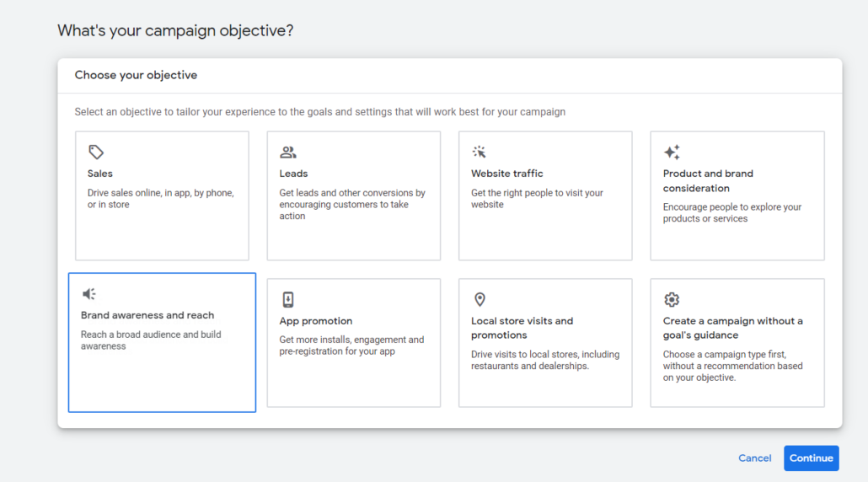868x482 pixels.
Task: Click the App promotion phone icon
Action: click(288, 299)
